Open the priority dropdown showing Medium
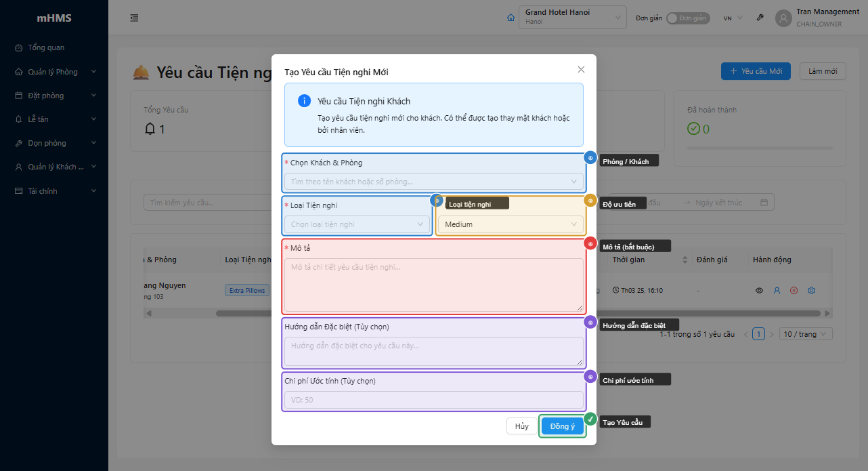The image size is (868, 471). [511, 224]
